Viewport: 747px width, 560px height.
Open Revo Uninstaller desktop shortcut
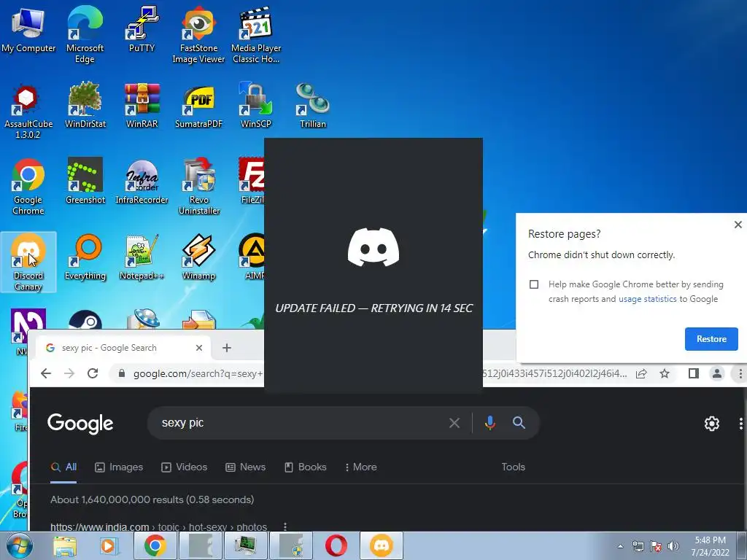(x=199, y=187)
